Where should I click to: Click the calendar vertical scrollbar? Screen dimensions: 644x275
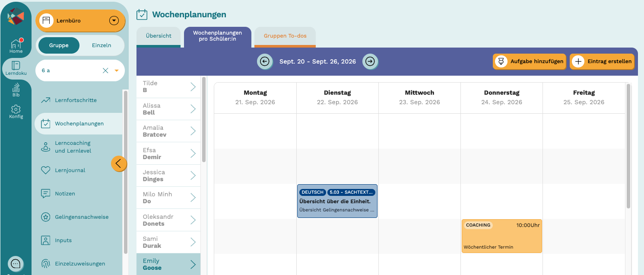(628, 146)
